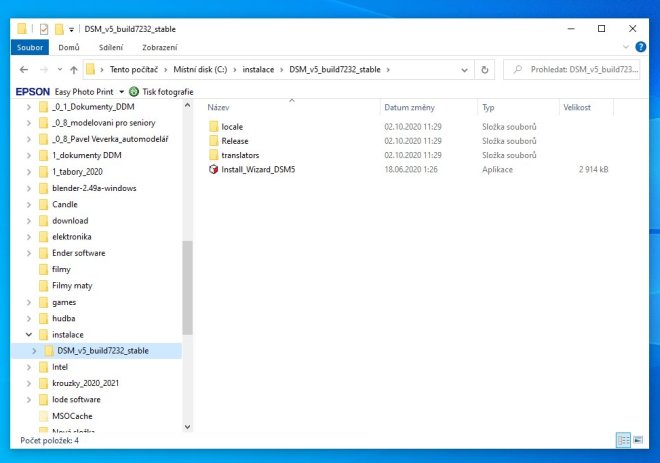The height and width of the screenshot is (463, 660).
Task: Click the 2 914 kB size value
Action: (x=593, y=170)
